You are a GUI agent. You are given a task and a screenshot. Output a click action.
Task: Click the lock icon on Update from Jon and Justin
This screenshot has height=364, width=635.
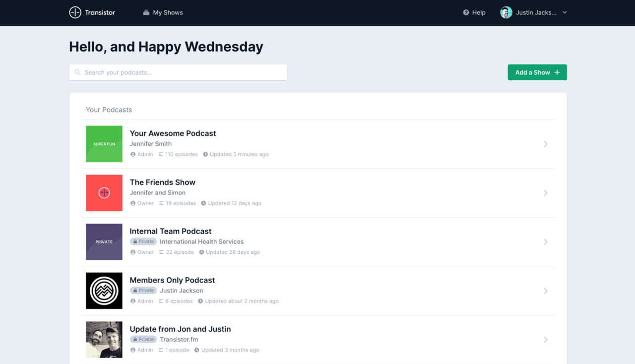point(135,339)
